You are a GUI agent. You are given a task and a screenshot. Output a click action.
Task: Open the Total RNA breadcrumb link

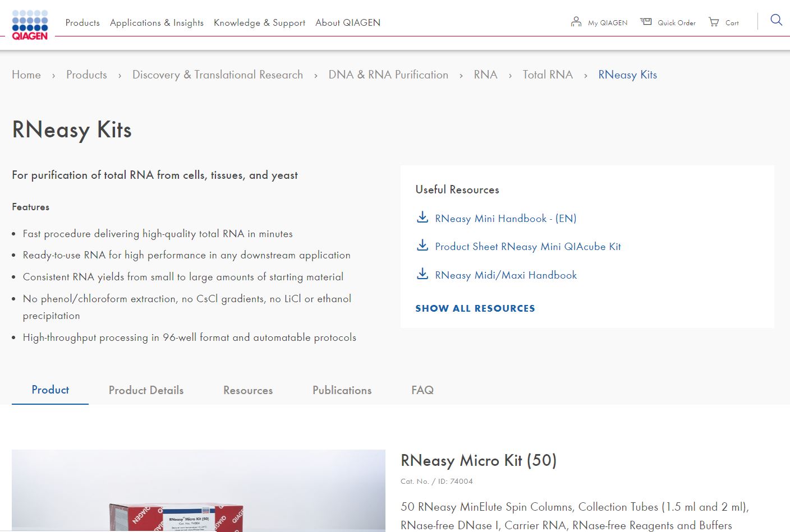click(548, 75)
